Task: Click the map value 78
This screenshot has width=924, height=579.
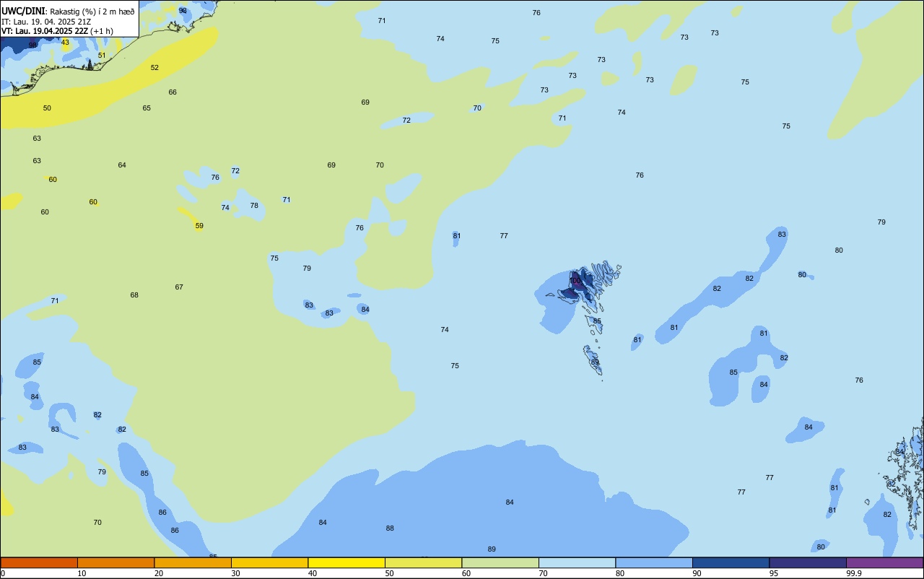Action: (x=254, y=206)
